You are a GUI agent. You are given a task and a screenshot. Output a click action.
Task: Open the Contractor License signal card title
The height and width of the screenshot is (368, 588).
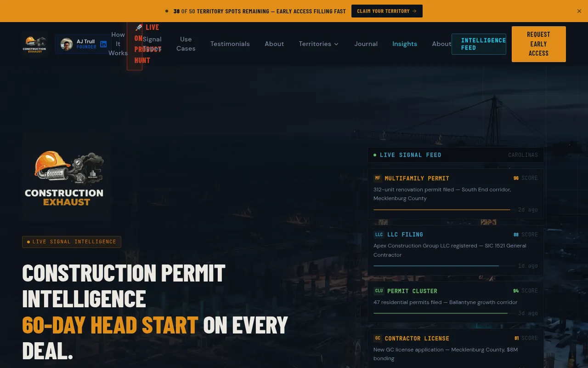[x=417, y=339]
